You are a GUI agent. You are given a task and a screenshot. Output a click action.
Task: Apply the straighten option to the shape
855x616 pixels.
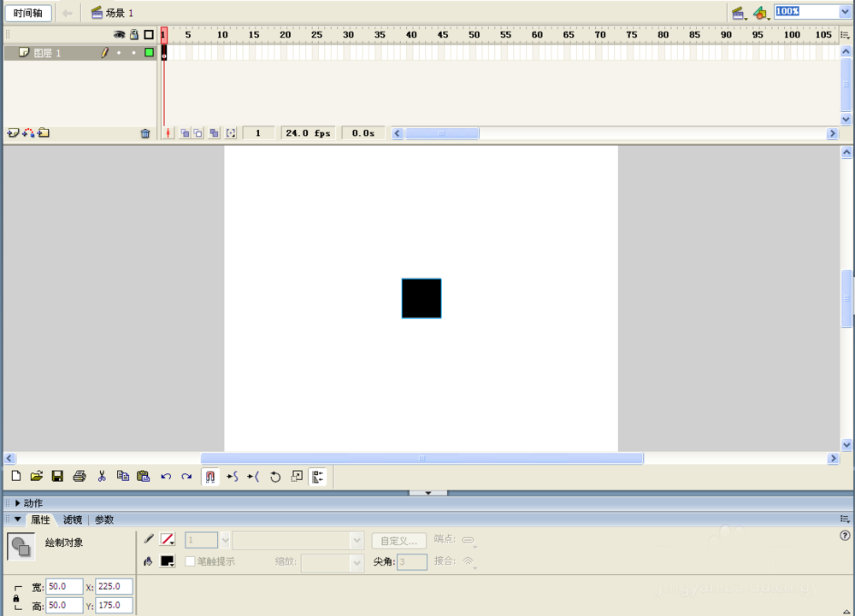[x=253, y=477]
